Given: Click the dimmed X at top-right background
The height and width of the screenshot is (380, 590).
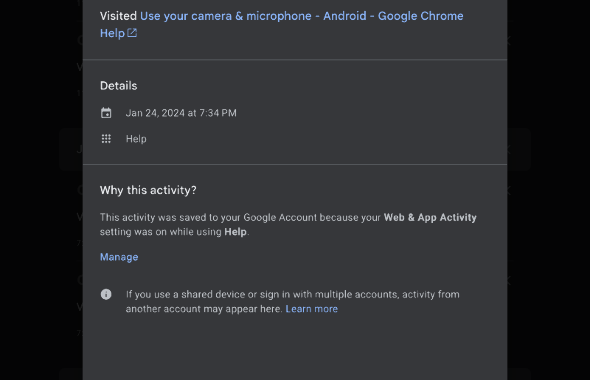Looking at the screenshot, I should point(509,40).
